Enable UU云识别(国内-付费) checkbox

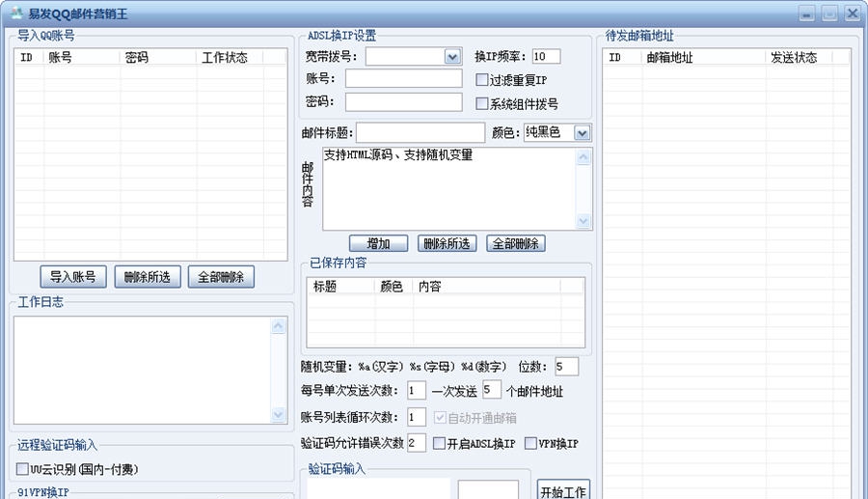pyautogui.click(x=23, y=469)
